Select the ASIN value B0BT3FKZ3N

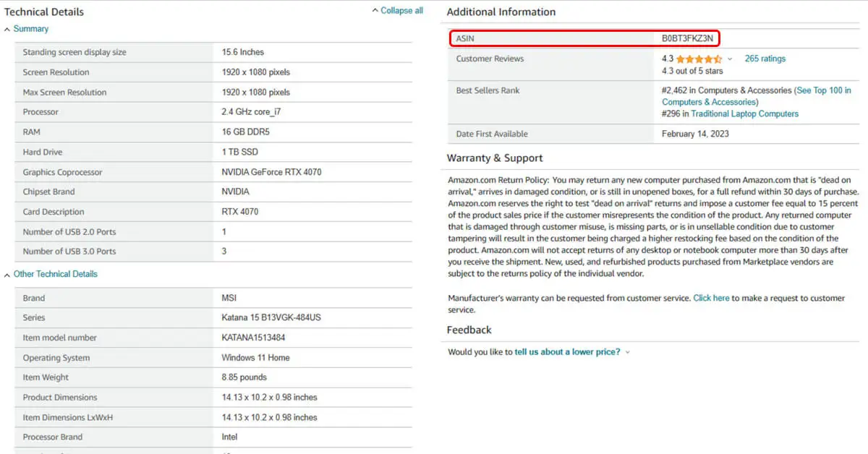[x=687, y=38]
